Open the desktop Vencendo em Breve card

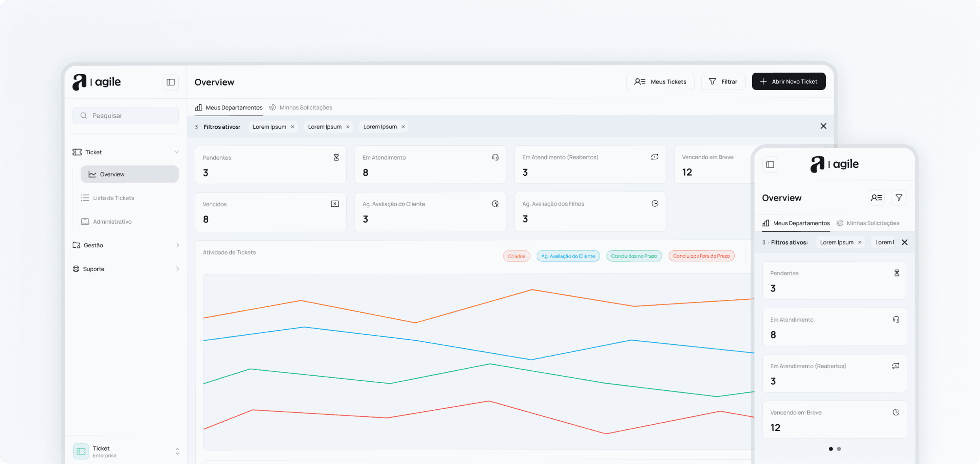coord(713,165)
